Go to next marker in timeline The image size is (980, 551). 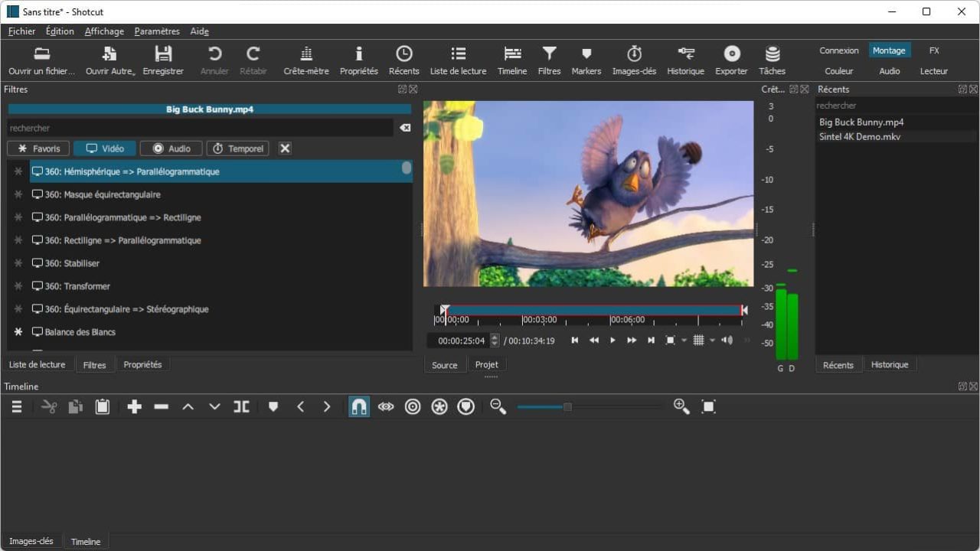pyautogui.click(x=327, y=407)
